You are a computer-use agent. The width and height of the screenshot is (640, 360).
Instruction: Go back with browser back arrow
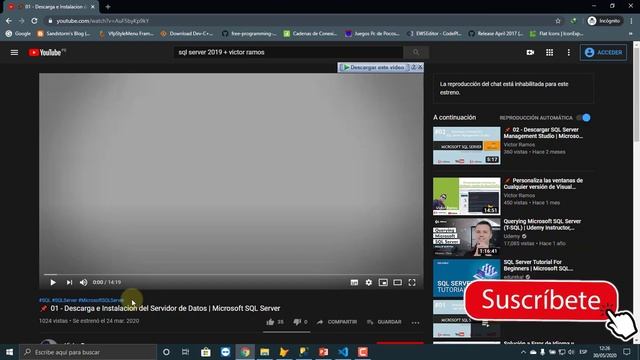9,21
